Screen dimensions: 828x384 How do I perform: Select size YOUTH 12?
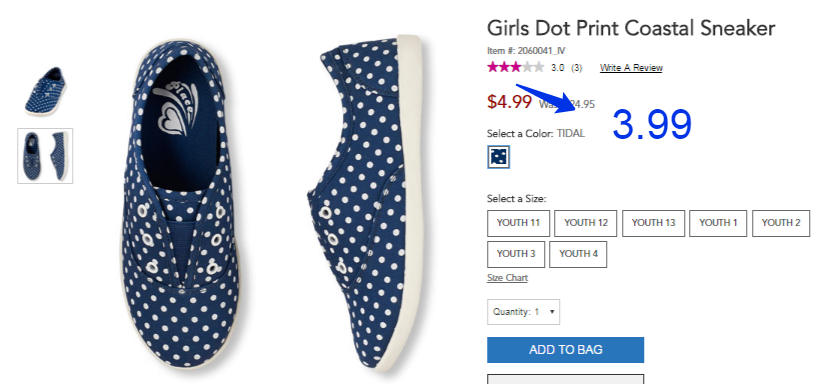click(586, 223)
